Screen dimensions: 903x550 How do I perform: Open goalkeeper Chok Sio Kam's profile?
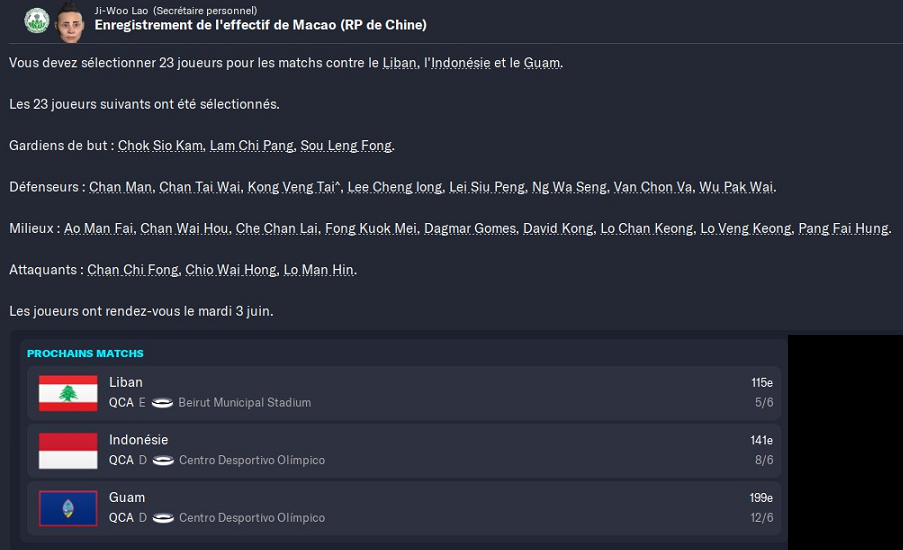click(x=160, y=146)
